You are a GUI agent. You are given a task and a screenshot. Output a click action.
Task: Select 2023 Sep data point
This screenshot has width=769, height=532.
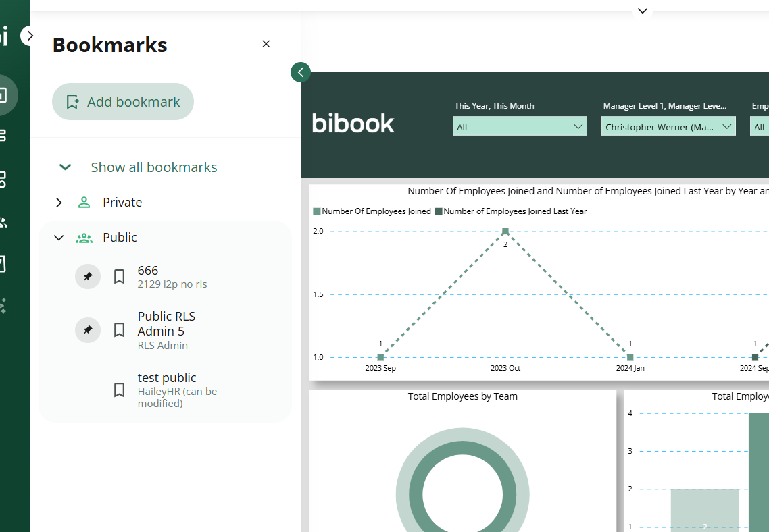[x=380, y=357]
